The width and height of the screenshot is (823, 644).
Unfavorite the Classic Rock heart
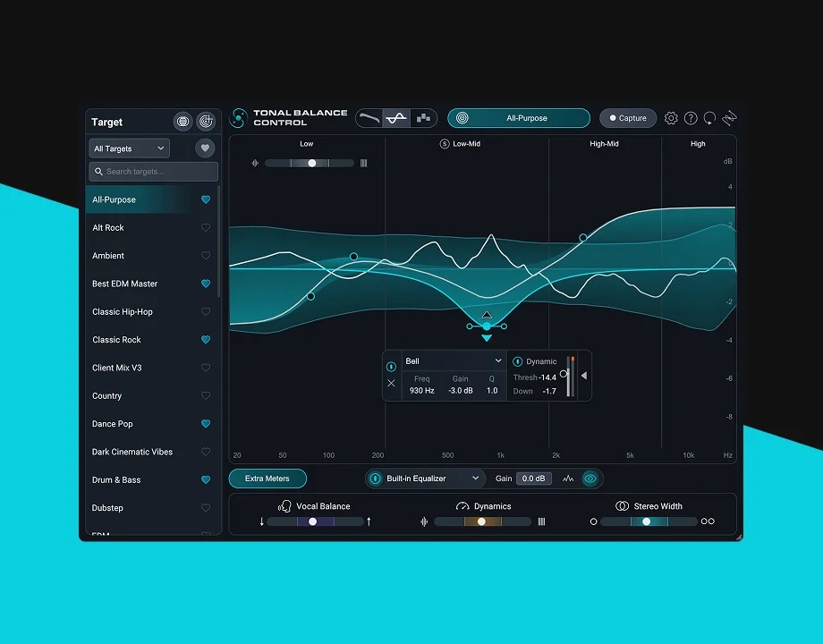coord(206,340)
